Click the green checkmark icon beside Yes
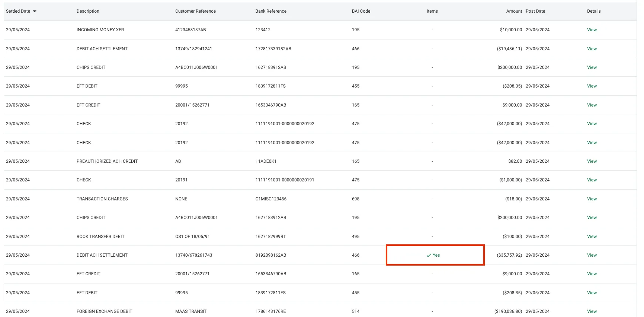Viewport: 644px width, 317px height. pyautogui.click(x=429, y=256)
